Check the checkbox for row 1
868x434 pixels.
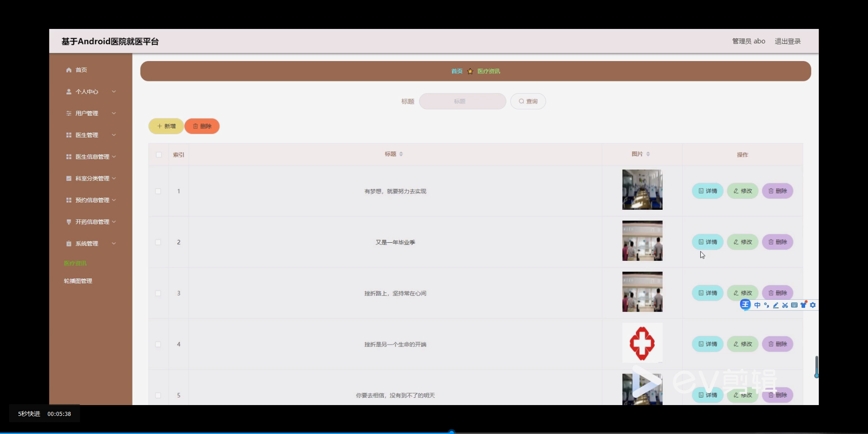click(158, 191)
